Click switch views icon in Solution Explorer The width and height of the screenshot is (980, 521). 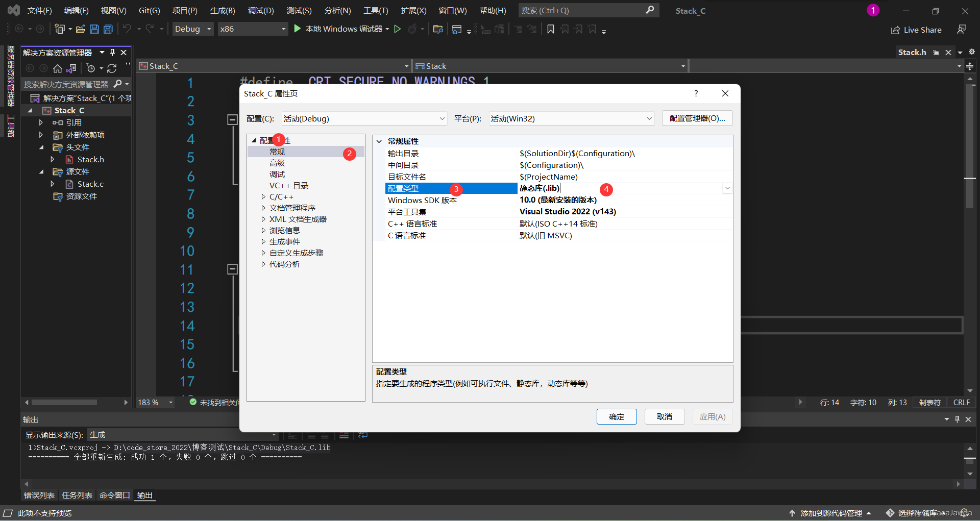click(71, 68)
